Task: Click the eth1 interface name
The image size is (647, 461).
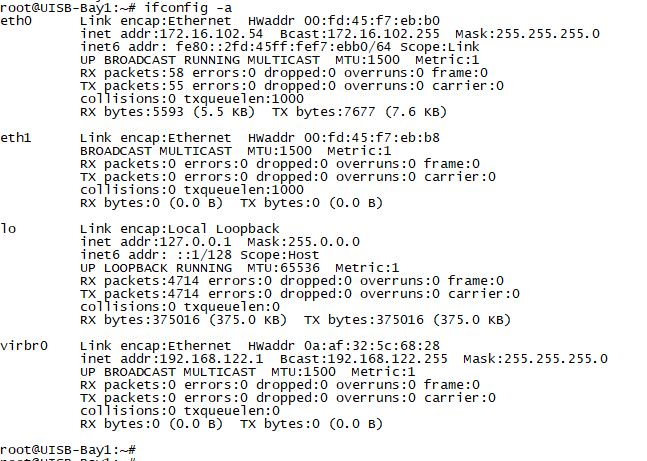Action: coord(16,137)
